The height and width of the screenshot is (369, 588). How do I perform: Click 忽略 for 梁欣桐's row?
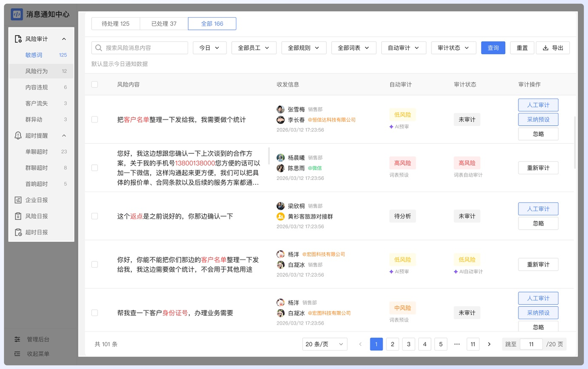[x=538, y=223]
